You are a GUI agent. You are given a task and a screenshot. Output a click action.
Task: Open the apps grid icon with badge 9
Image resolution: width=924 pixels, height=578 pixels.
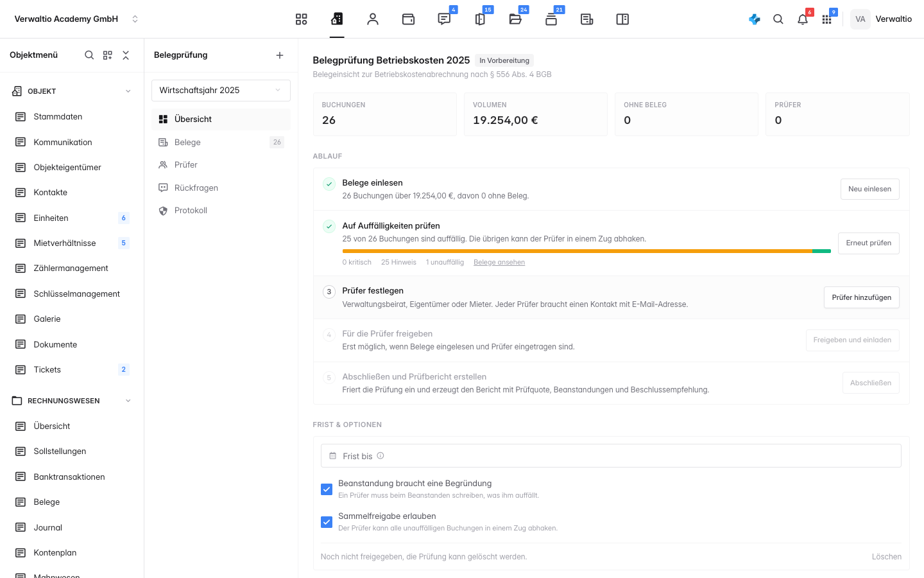click(x=827, y=19)
